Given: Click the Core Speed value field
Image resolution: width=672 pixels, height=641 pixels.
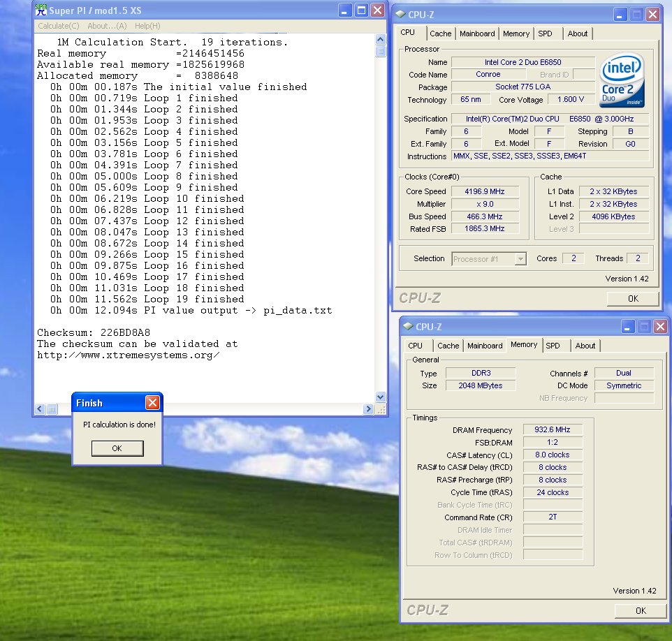Looking at the screenshot, I should click(484, 191).
